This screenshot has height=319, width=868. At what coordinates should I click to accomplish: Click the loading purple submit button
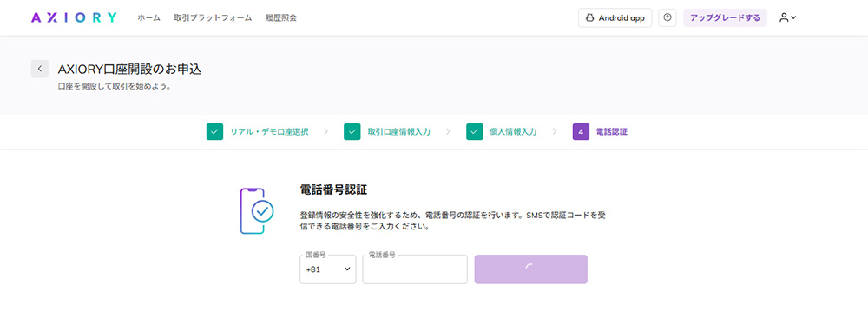(x=531, y=269)
